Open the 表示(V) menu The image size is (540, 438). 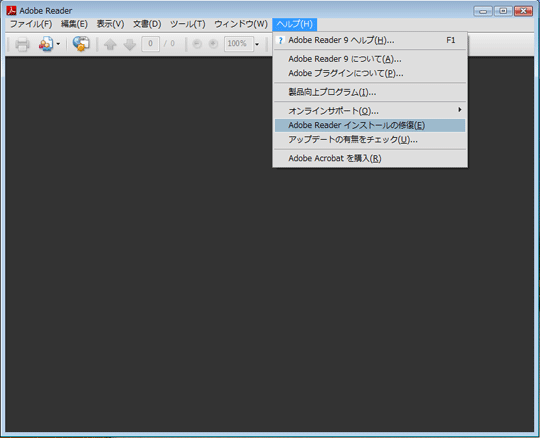110,24
